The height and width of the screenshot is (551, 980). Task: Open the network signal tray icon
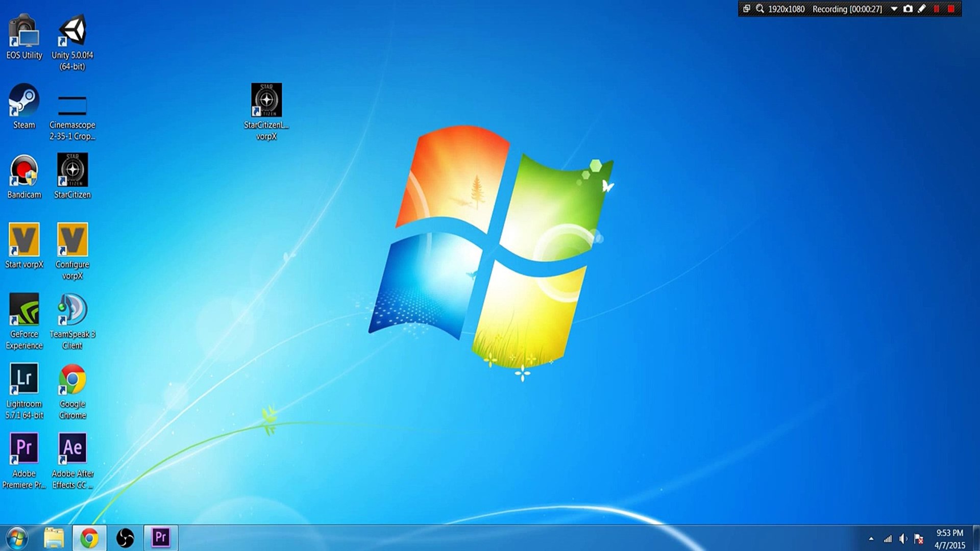pos(888,539)
